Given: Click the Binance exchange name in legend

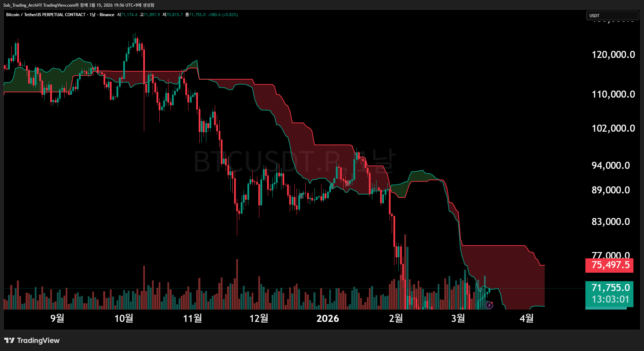Looking at the screenshot, I should [x=107, y=15].
